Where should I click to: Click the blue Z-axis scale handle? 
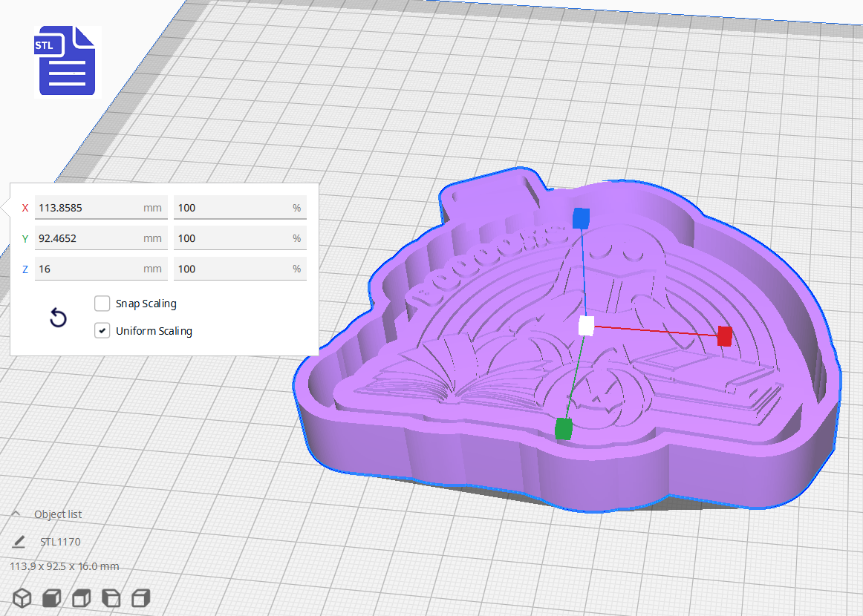(581, 218)
